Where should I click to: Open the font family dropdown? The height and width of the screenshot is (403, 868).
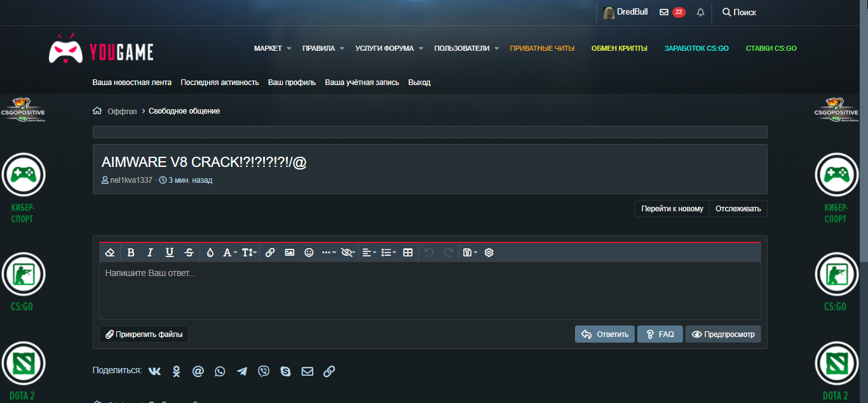(x=230, y=253)
